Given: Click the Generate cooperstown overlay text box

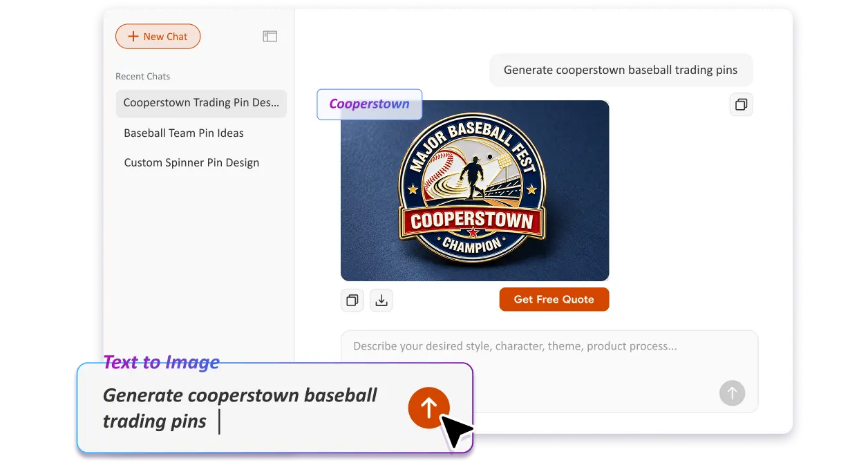Looking at the screenshot, I should point(275,408).
